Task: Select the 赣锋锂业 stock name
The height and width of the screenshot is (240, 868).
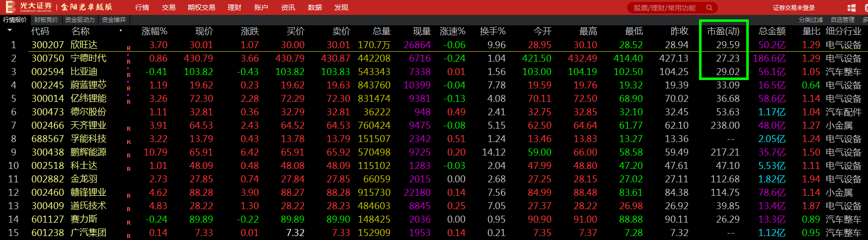Action: [88, 192]
